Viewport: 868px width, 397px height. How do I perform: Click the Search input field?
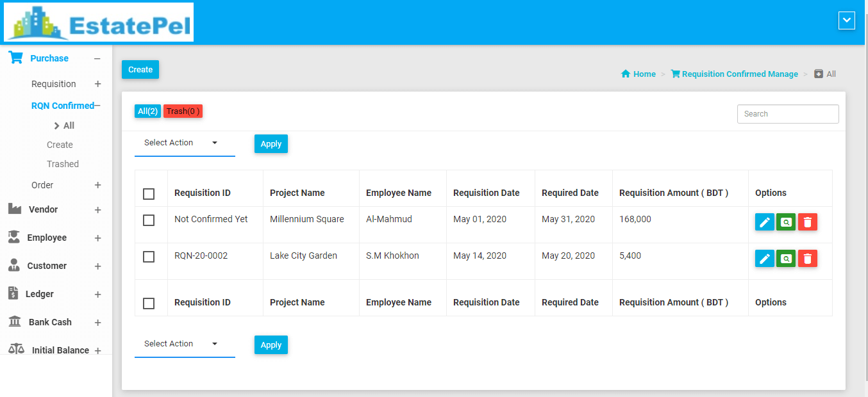(x=787, y=114)
